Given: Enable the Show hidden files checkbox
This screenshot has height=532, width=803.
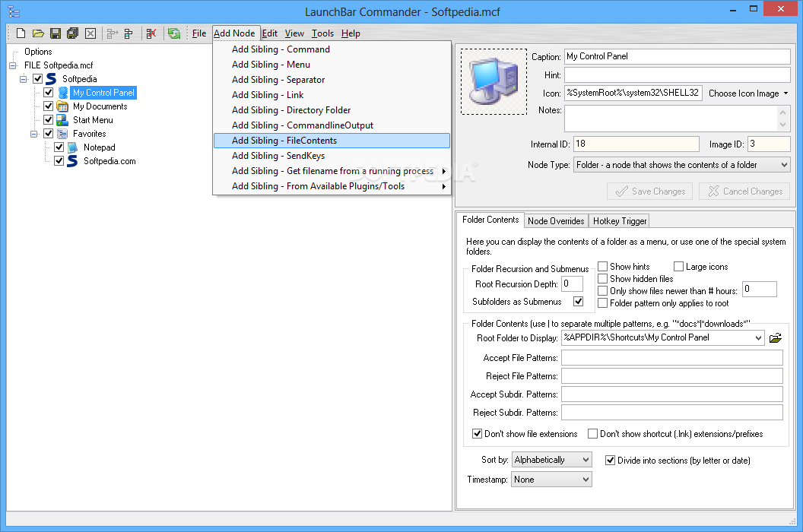Looking at the screenshot, I should [x=603, y=279].
